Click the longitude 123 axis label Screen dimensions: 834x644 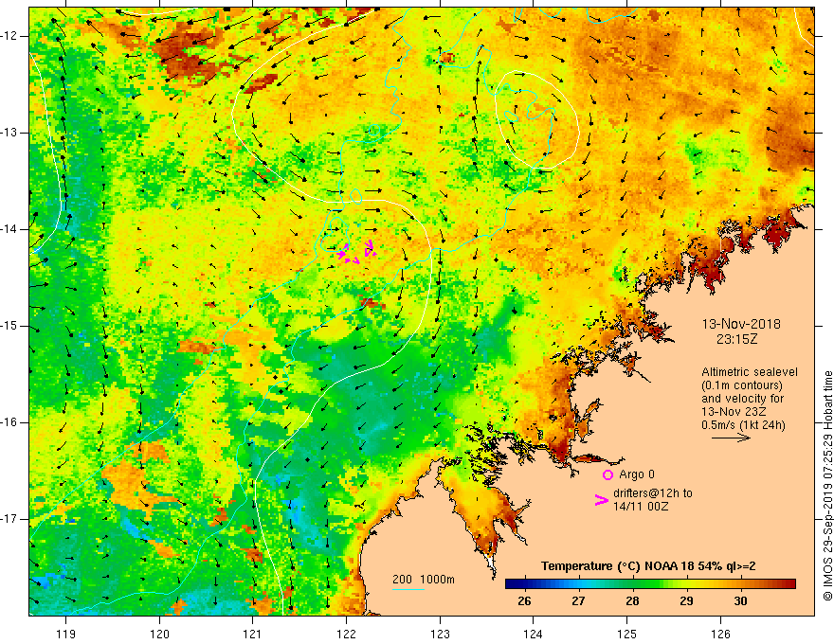[x=440, y=634]
